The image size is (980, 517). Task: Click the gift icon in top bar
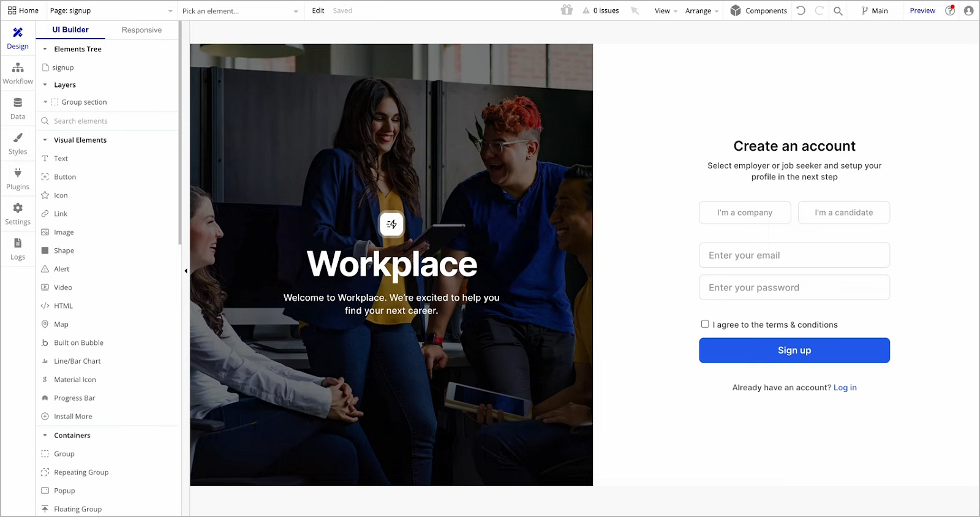[567, 10]
